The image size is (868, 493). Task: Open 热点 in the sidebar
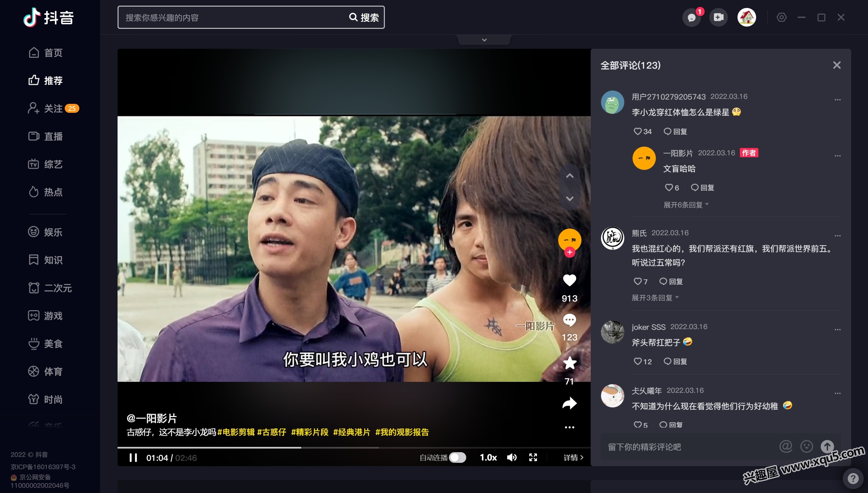45,192
